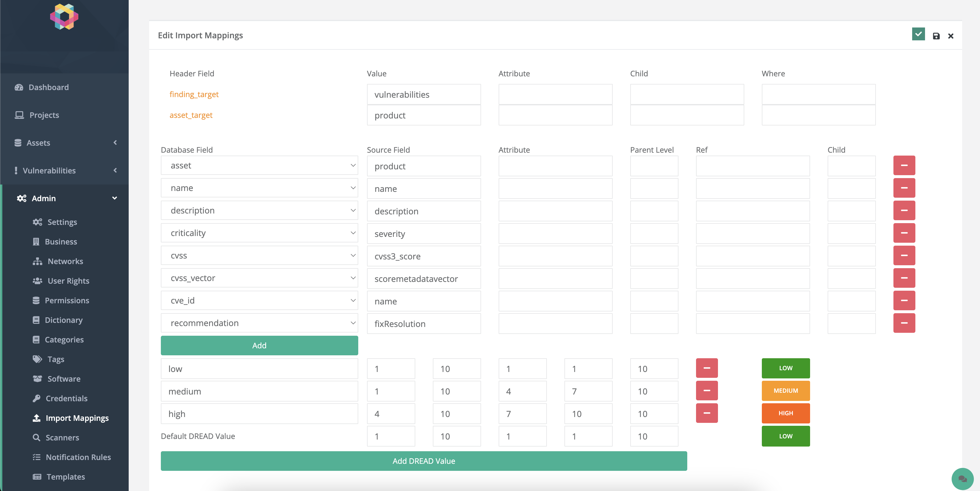Click the LOW badge in the low row
Image resolution: width=980 pixels, height=491 pixels.
click(786, 368)
